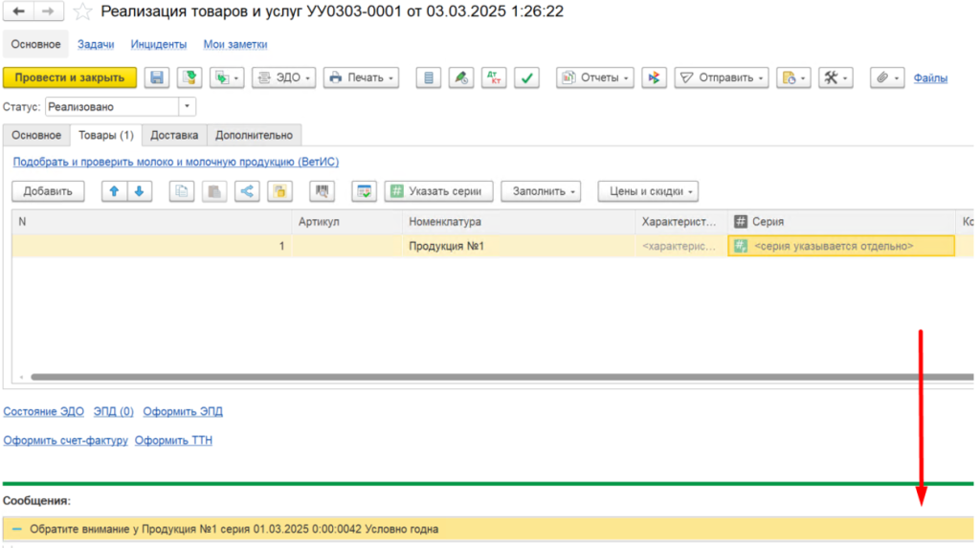The image size is (980, 548).
Task: Select the Товары (1) tab
Action: click(x=106, y=135)
